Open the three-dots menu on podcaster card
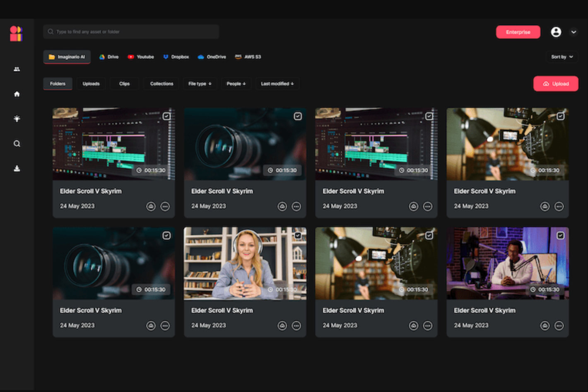This screenshot has width=588, height=392. [x=559, y=326]
